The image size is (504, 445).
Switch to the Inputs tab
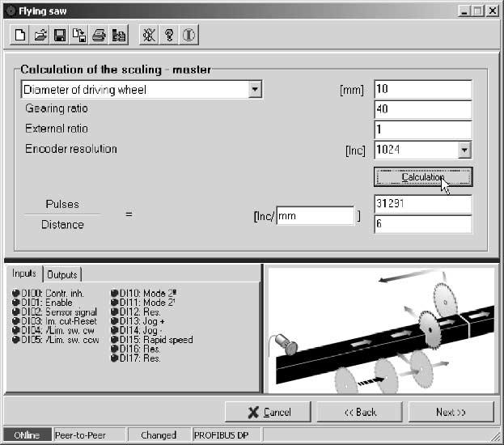pos(23,273)
